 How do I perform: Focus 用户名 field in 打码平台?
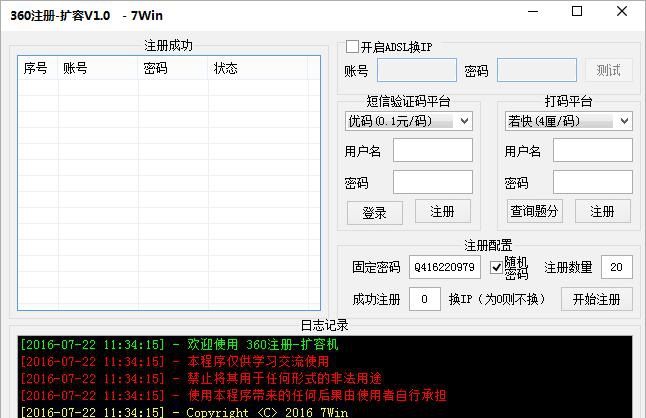pyautogui.click(x=592, y=150)
